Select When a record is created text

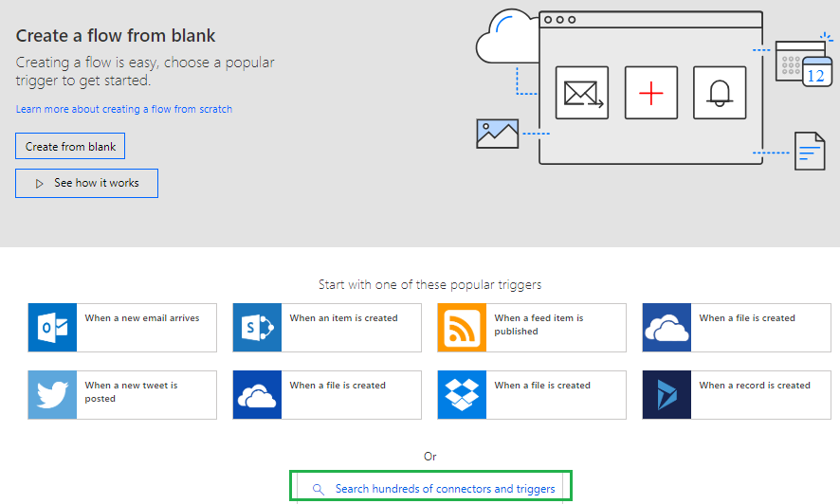pyautogui.click(x=755, y=386)
